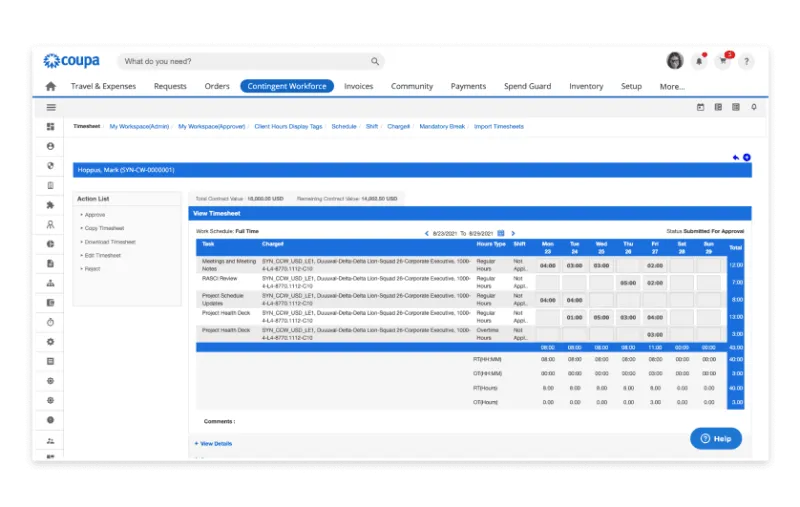This screenshot has width=800, height=507.
Task: Open Client Hours Display Tags link
Action: click(x=288, y=126)
